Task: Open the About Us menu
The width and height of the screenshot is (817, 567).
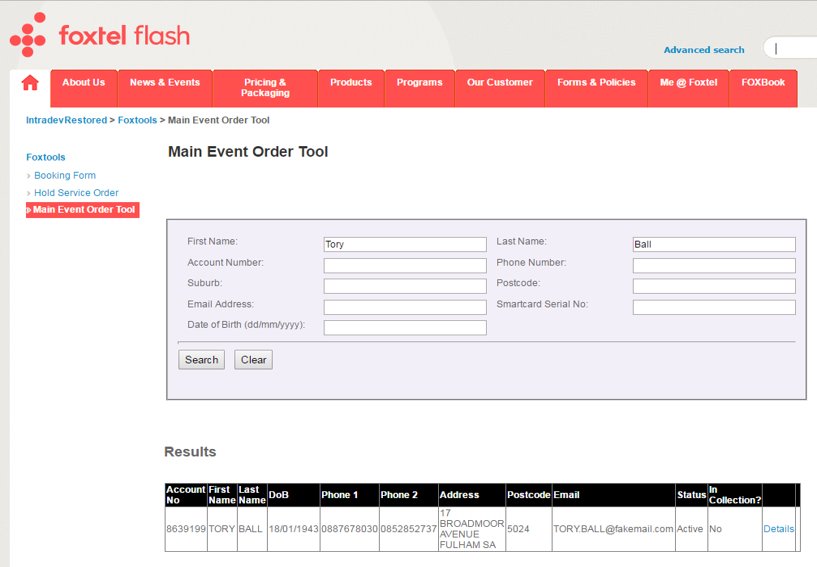Action: coord(84,88)
